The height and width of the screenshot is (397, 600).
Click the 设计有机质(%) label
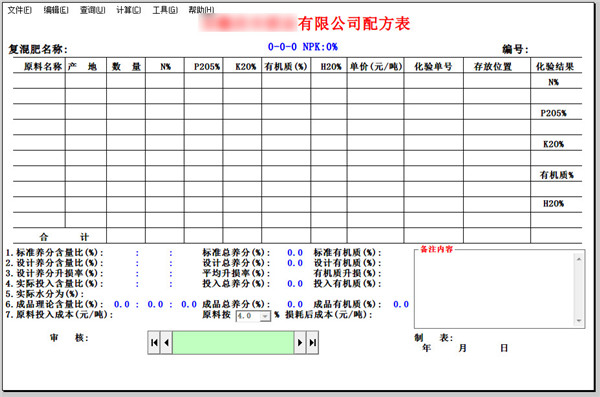pos(347,263)
